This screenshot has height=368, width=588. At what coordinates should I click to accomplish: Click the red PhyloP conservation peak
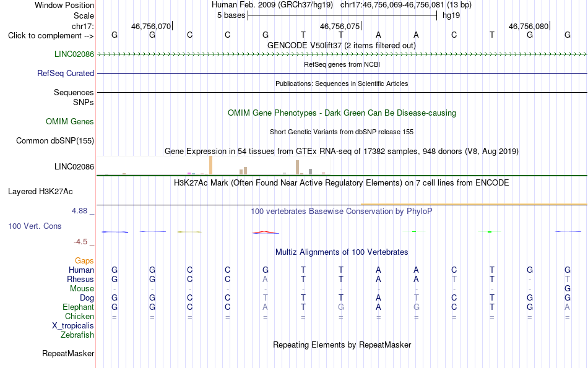[x=266, y=233]
